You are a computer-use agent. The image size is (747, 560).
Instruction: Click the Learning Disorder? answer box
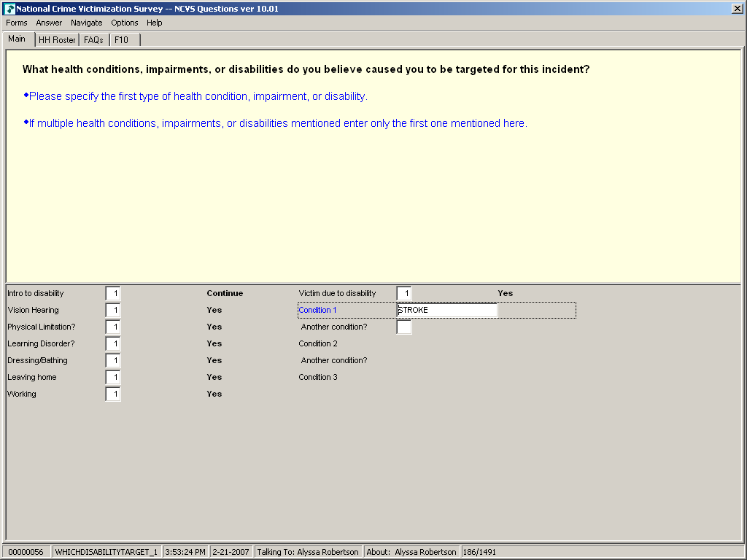point(113,344)
